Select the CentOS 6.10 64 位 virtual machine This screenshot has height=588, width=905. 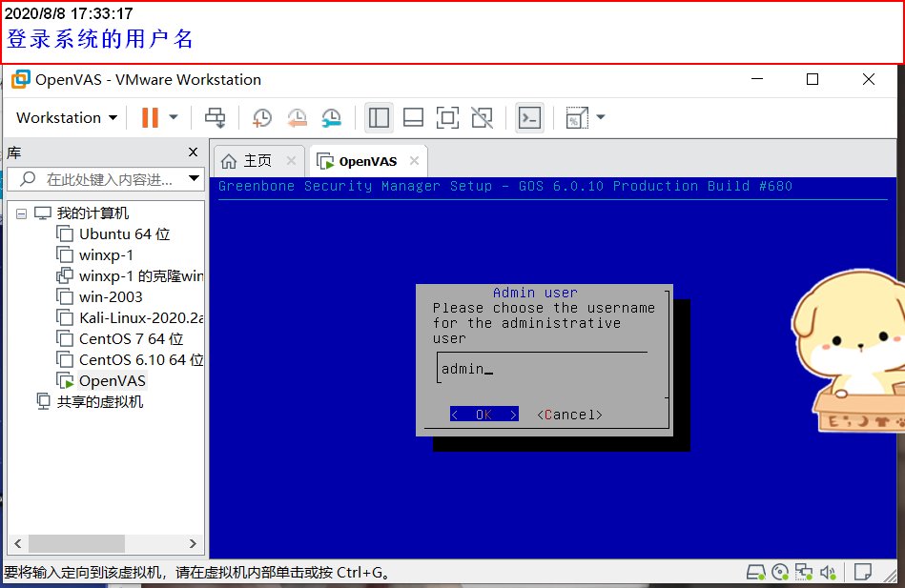[141, 360]
